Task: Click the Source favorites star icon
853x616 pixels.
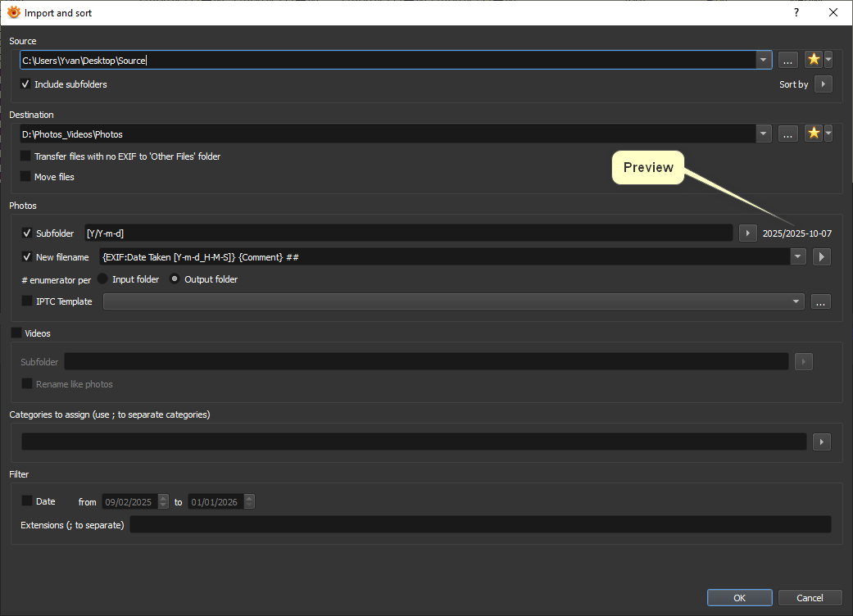Action: point(814,59)
